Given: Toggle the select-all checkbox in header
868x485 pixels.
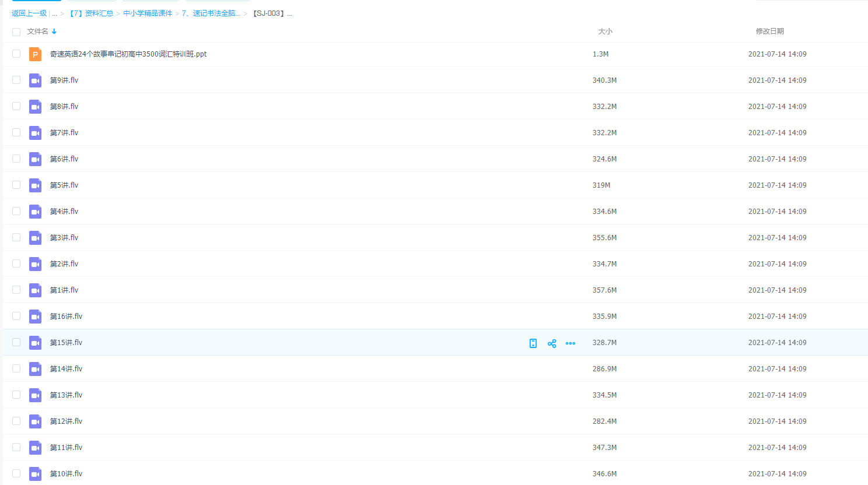Looking at the screenshot, I should pos(16,32).
